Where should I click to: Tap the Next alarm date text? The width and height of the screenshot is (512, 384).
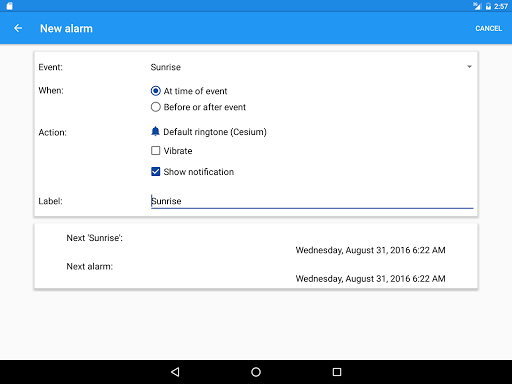(370, 278)
